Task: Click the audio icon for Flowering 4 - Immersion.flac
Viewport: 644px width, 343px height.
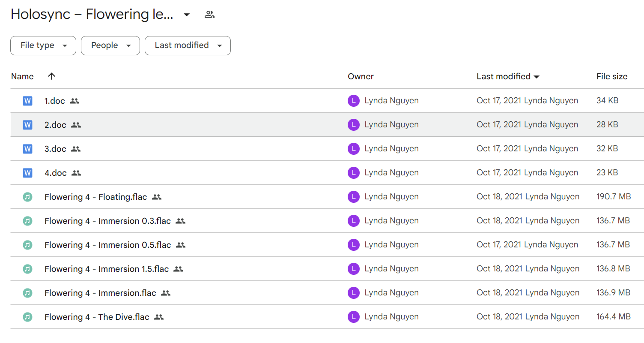Action: pos(27,293)
